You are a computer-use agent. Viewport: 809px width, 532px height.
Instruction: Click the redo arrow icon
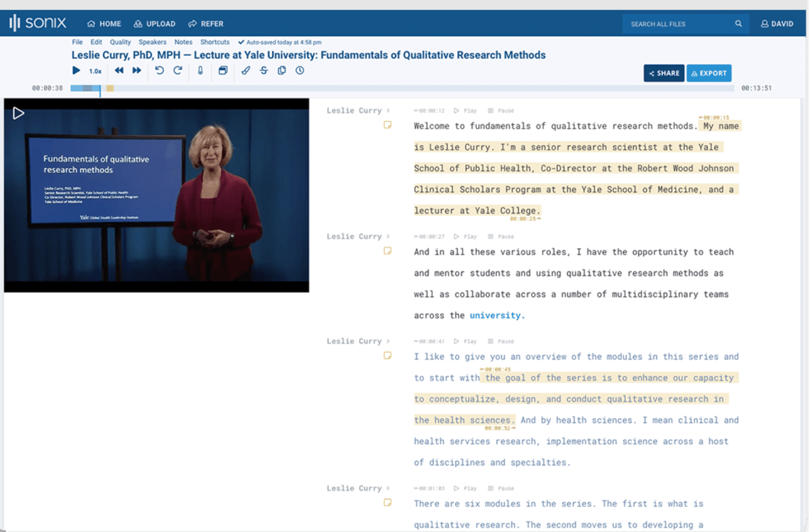(x=178, y=71)
